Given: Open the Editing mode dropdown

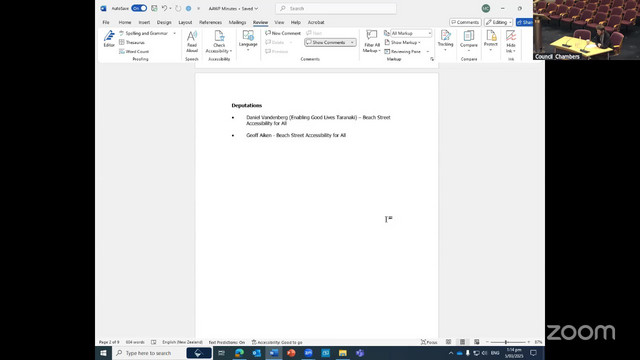Looking at the screenshot, I should 498,22.
